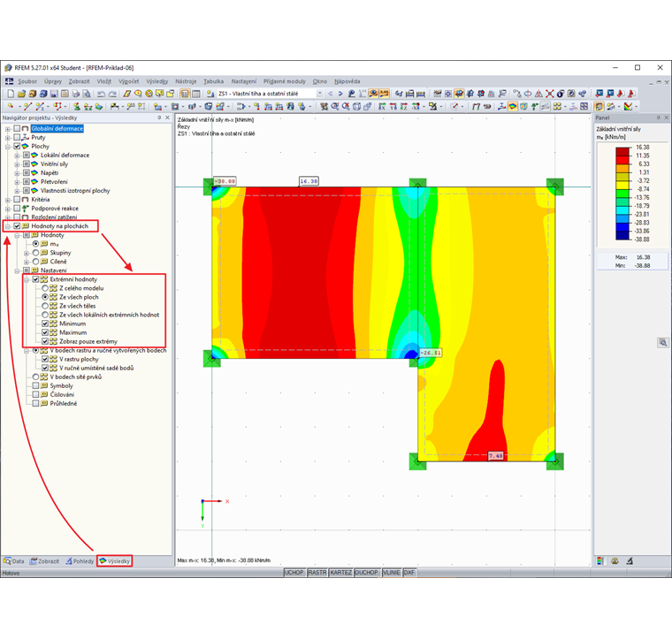The height and width of the screenshot is (639, 672).
Task: Uncheck the Maximum checkbox
Action: (x=45, y=332)
